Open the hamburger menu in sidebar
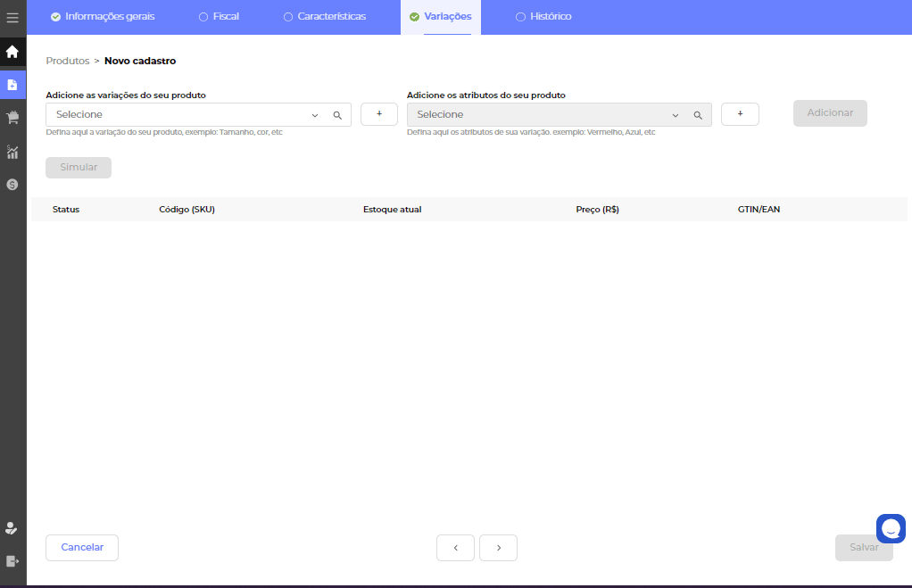 (12, 18)
